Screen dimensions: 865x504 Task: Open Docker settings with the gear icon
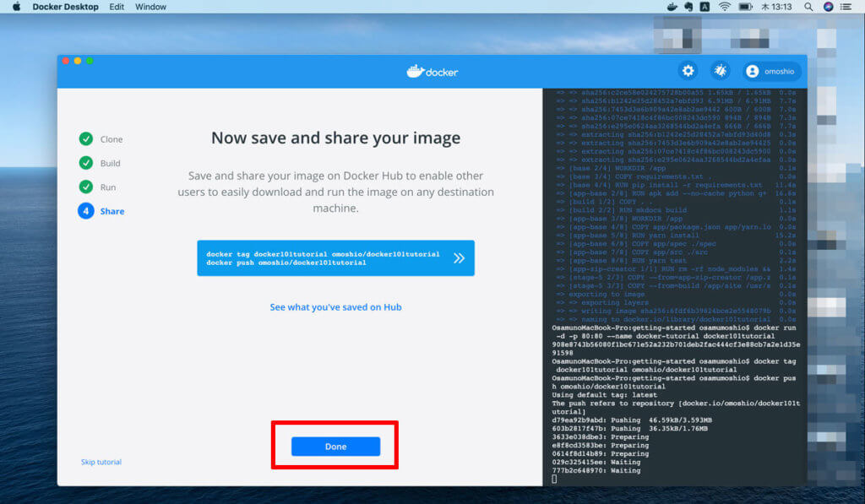[688, 72]
